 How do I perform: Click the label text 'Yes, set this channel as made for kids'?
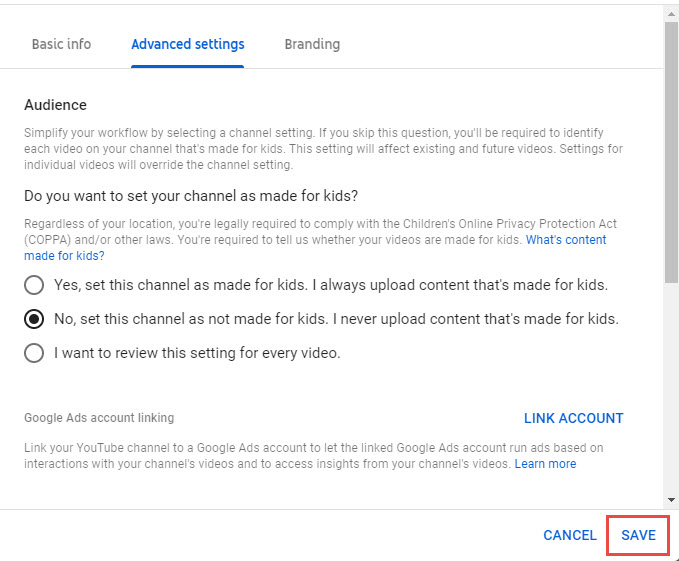click(180, 285)
